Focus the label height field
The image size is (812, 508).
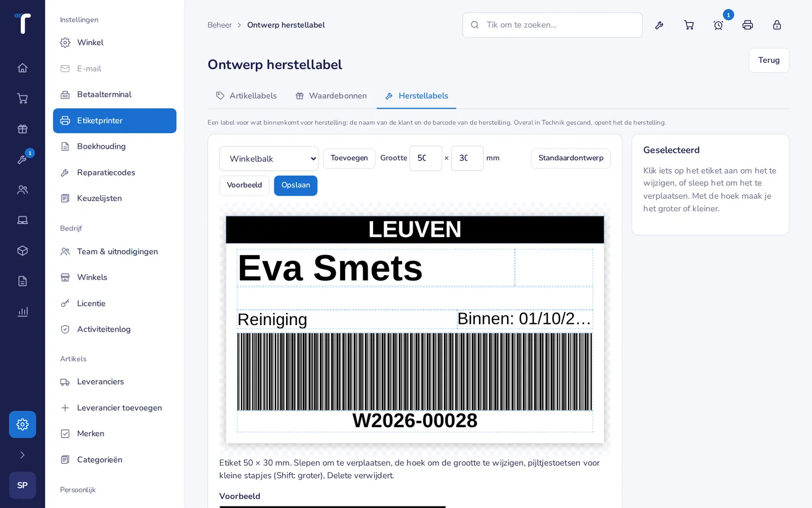pos(467,158)
